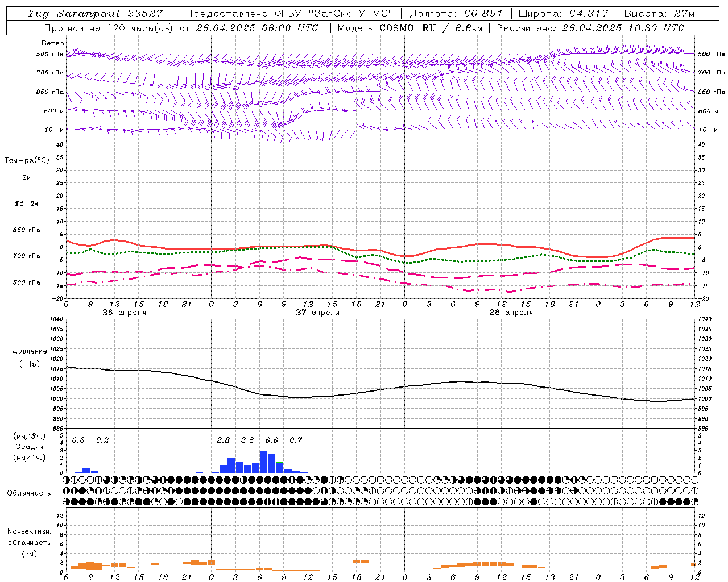Click the 'Давление' pressure panel label
This screenshot has width=728, height=582.
(30, 351)
